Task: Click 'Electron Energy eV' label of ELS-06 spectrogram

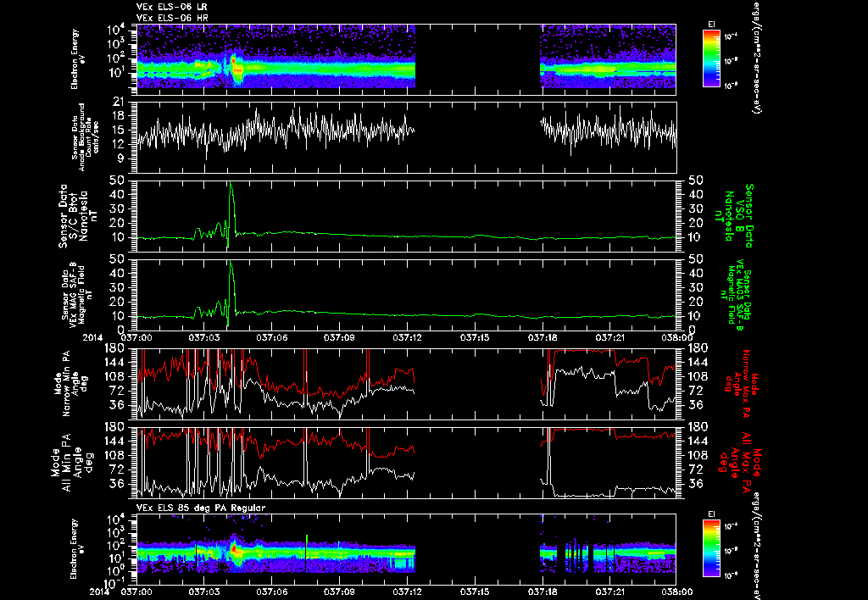Action: pos(77,59)
